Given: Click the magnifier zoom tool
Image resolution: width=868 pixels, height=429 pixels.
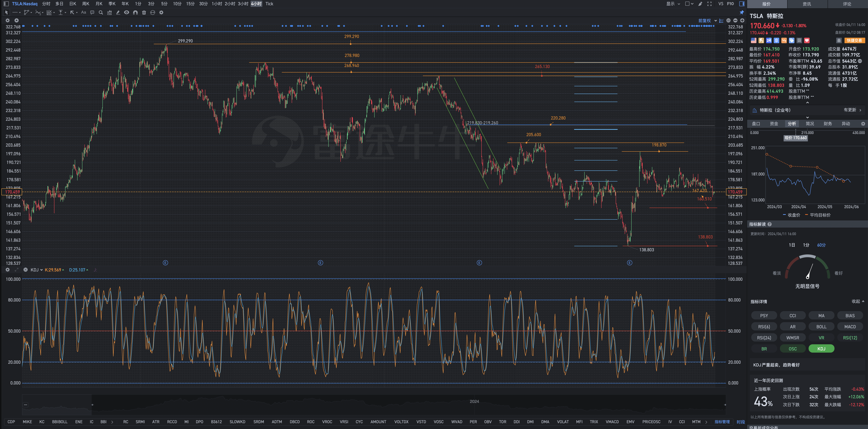Looking at the screenshot, I should pos(101,12).
